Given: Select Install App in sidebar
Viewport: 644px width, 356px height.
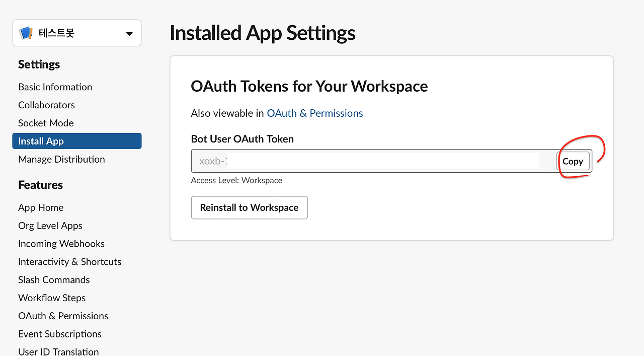Looking at the screenshot, I should [77, 141].
